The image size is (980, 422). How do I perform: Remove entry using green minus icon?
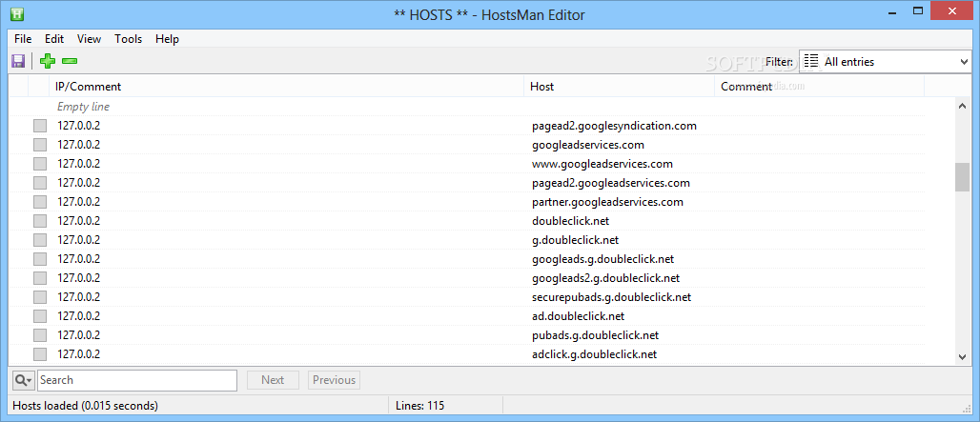[70, 61]
